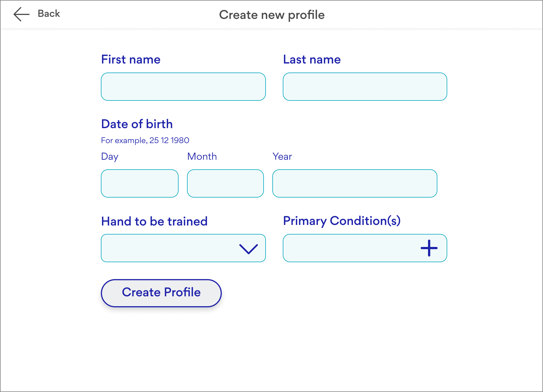The width and height of the screenshot is (543, 392).
Task: Select the Day input box
Action: point(140,183)
